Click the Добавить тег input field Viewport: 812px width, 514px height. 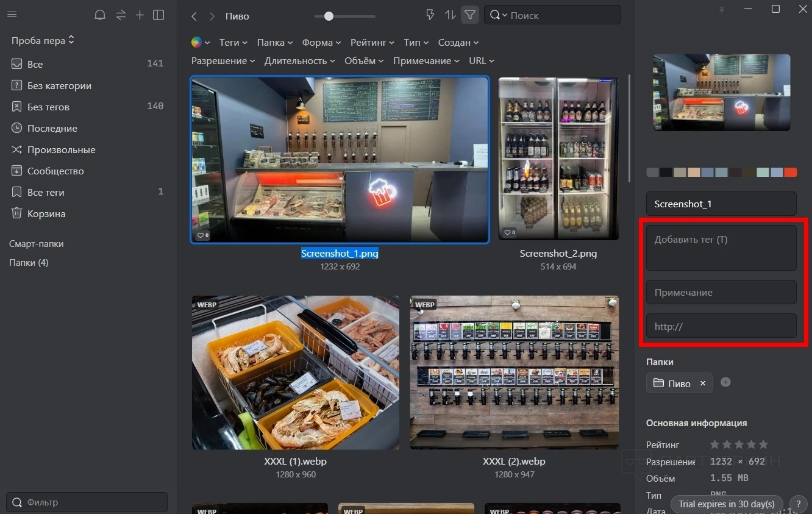(721, 247)
